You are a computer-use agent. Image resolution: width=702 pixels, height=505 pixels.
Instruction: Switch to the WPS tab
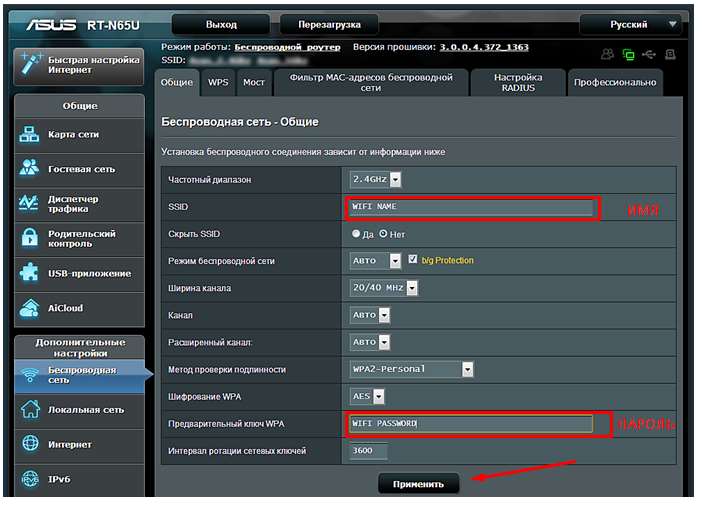point(218,83)
